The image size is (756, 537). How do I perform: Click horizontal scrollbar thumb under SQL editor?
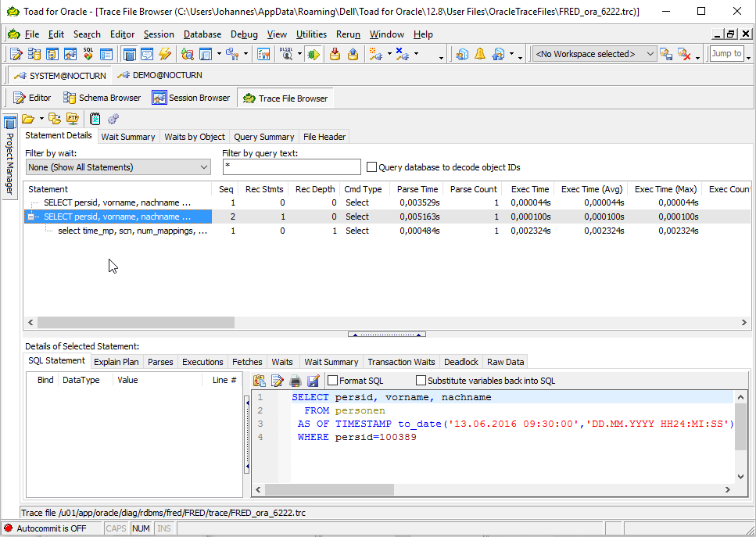(330, 490)
